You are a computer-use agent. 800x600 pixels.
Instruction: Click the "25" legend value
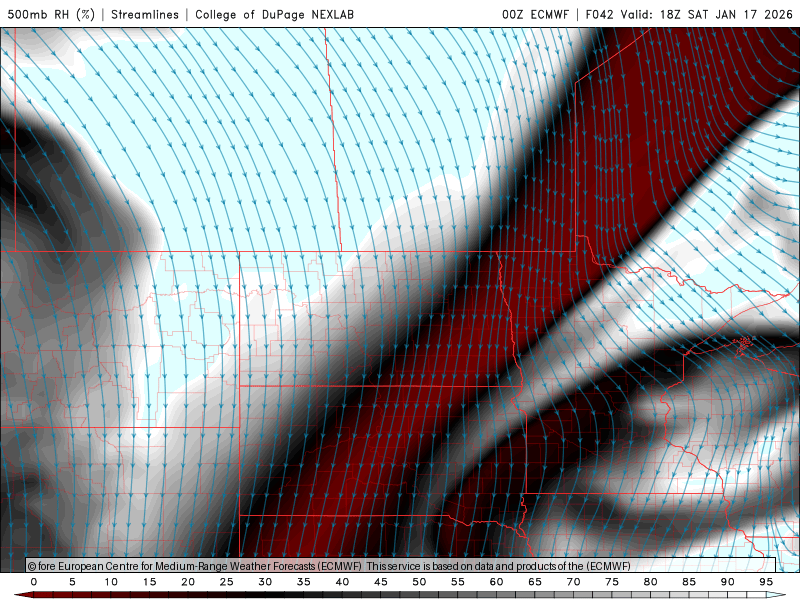point(227,582)
